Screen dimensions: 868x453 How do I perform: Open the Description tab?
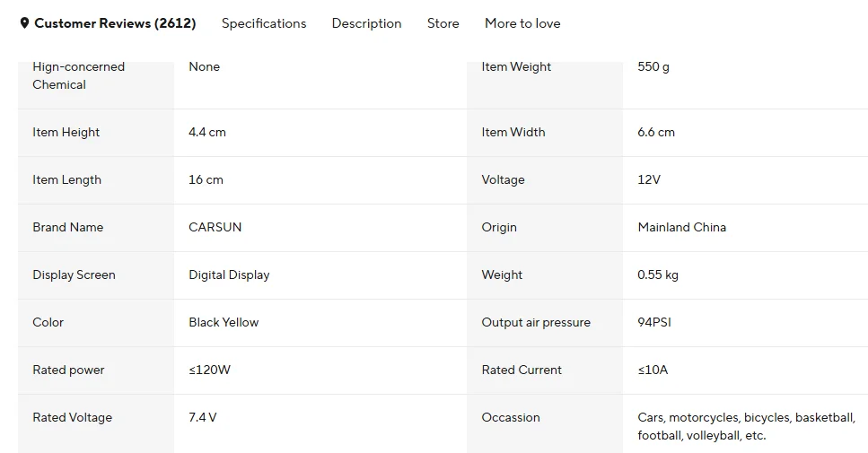point(366,23)
